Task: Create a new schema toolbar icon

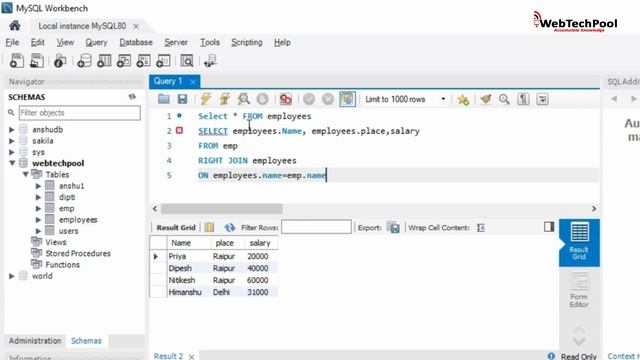Action: point(84,61)
